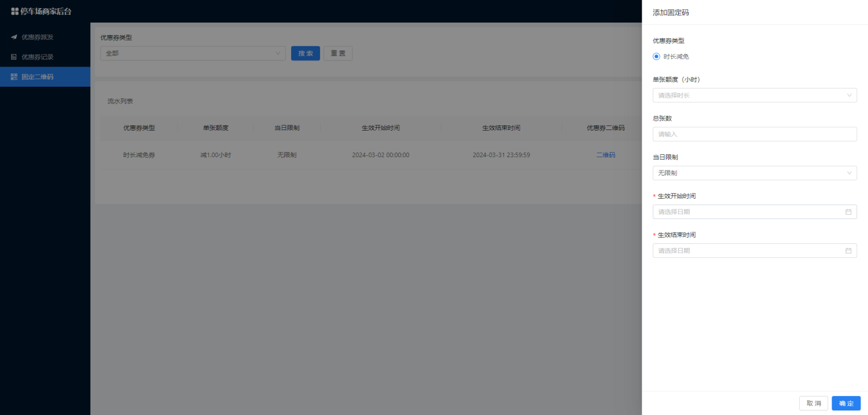
Task: Click the QR code icon beside 固定二维码
Action: [14, 76]
